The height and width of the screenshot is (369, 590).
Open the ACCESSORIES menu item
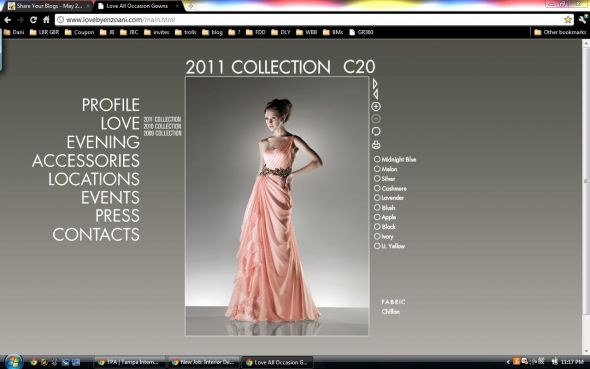[86, 161]
